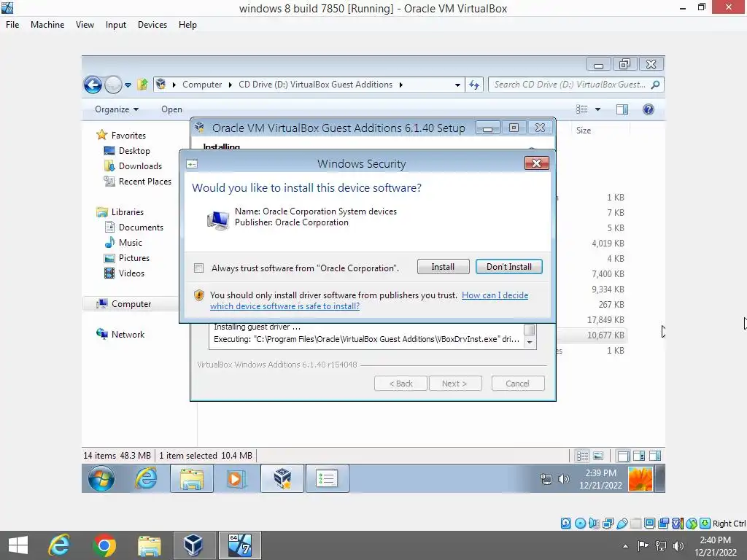Click the display indicator in VirtualBox status bar
This screenshot has width=747, height=560.
coord(649,524)
